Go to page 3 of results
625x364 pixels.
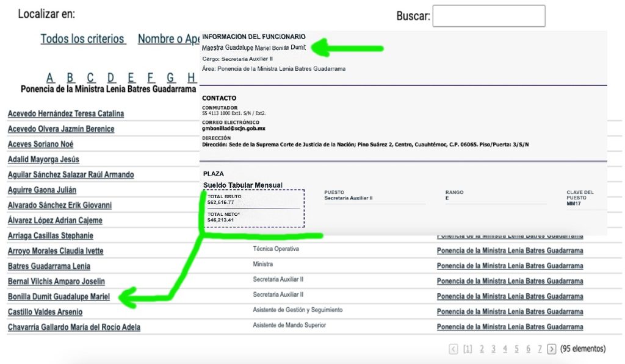tap(493, 349)
